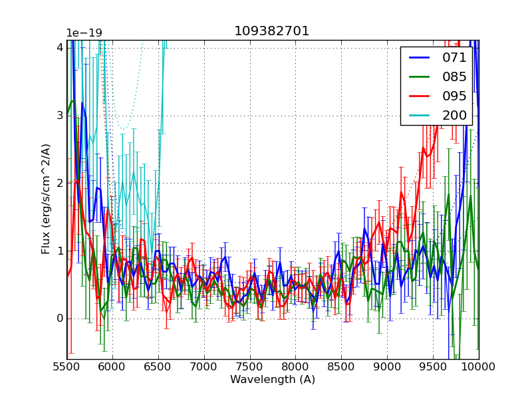Select the 6500 x-axis tick label

158,366
